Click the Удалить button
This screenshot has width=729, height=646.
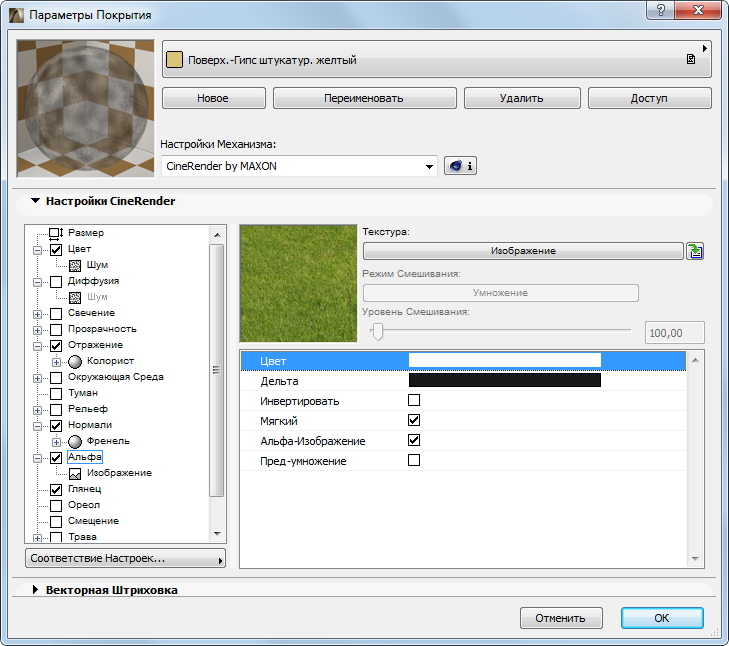pos(522,98)
